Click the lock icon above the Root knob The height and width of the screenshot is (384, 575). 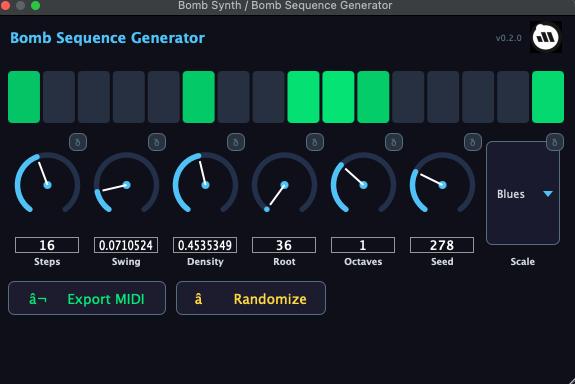315,142
